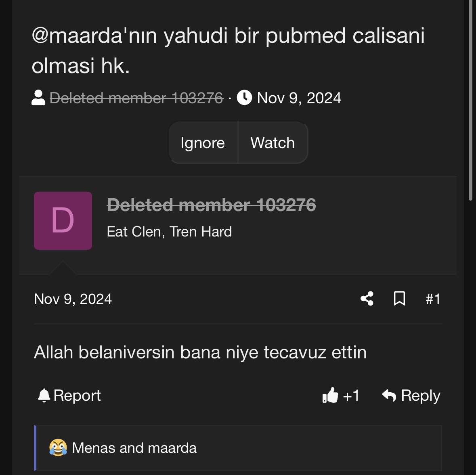View the reactions list "Menas and maarda"
The width and height of the screenshot is (476, 475).
point(134,448)
